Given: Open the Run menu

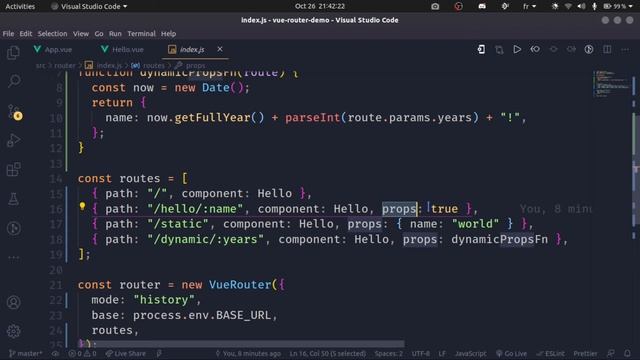Looking at the screenshot, I should (115, 34).
